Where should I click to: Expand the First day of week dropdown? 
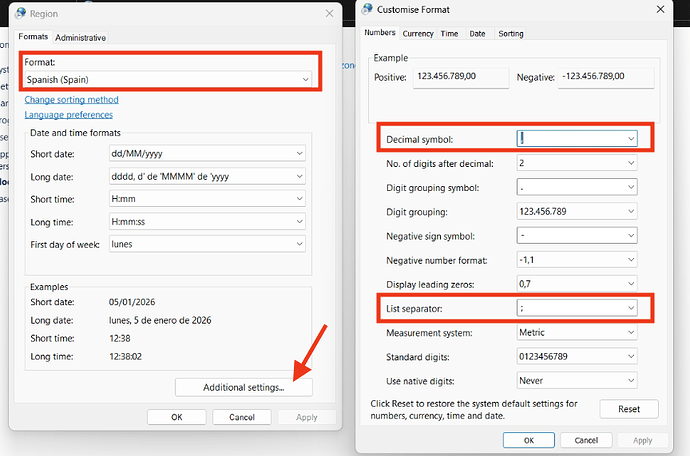click(206, 243)
